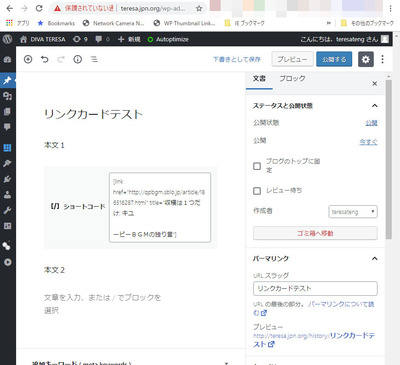400x365 pixels.
Task: Close the settings sidebar with X
Action: [x=375, y=83]
